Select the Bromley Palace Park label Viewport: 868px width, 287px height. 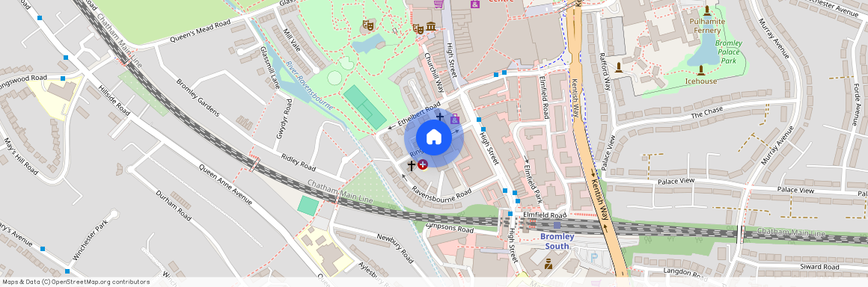(x=729, y=52)
